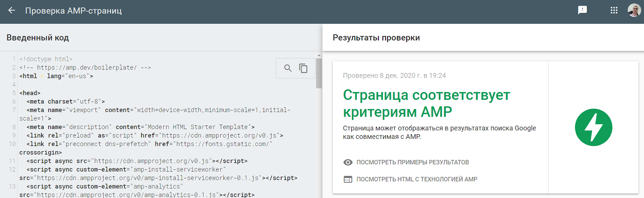Click the amp-analytics custom-element line
The width and height of the screenshot is (644, 198).
[137, 190]
